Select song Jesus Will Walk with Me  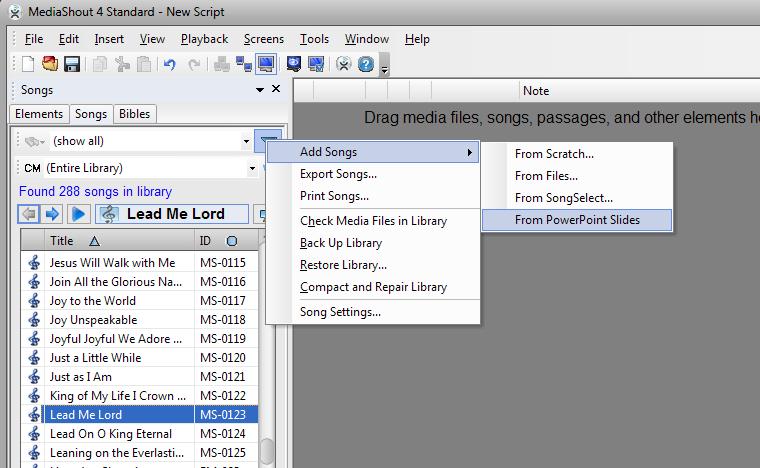(140, 263)
